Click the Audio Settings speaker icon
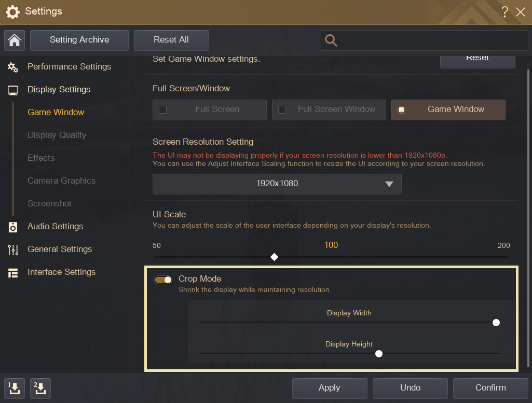Screen dimensions: 532x403 pyautogui.click(x=13, y=227)
